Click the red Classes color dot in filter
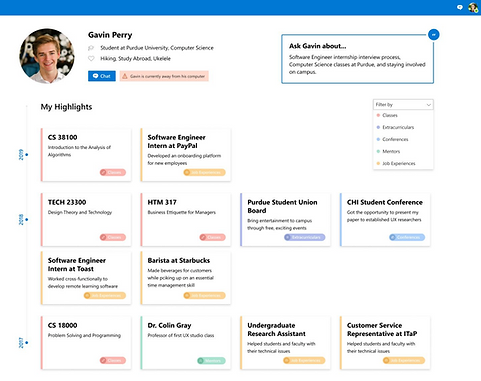The width and height of the screenshot is (481, 381). [x=378, y=115]
